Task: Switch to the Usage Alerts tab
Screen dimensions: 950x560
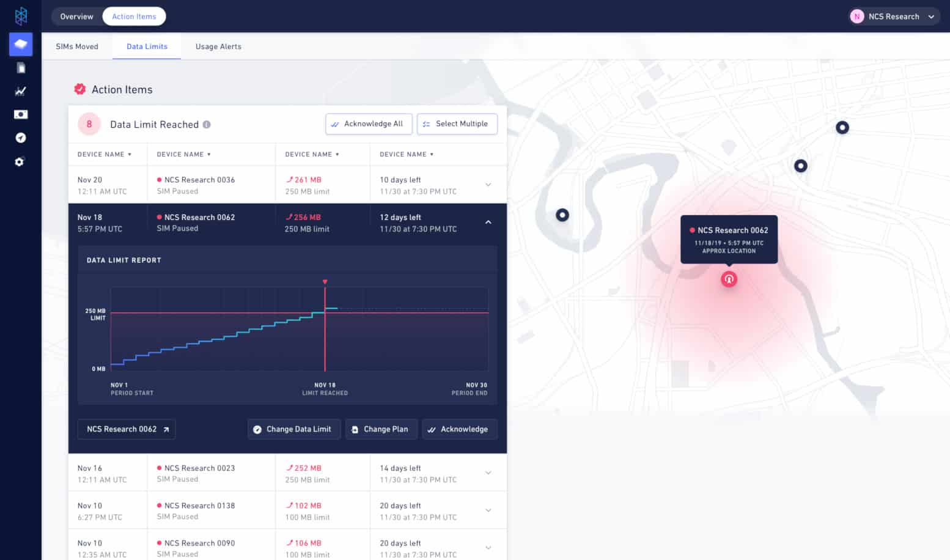Action: click(x=218, y=46)
